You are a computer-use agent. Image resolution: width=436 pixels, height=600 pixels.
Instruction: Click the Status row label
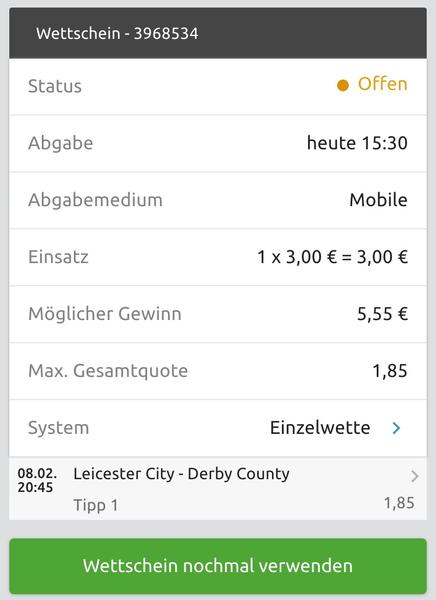coord(55,86)
